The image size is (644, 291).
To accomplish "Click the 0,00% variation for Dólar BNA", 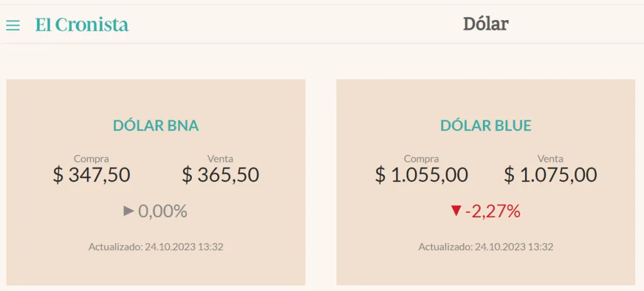I will coord(163,211).
